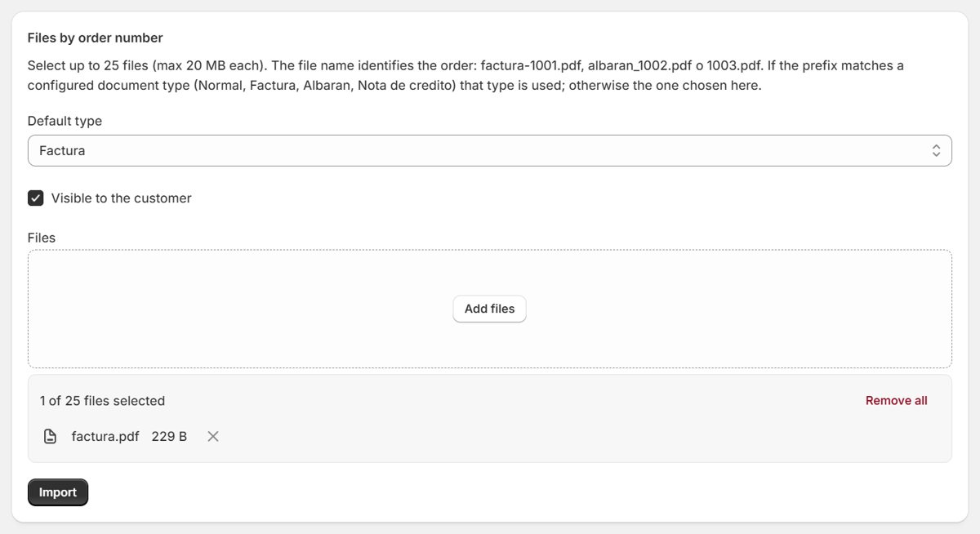Uncheck the Visible to the customer checkbox
The image size is (980, 534).
click(x=35, y=198)
